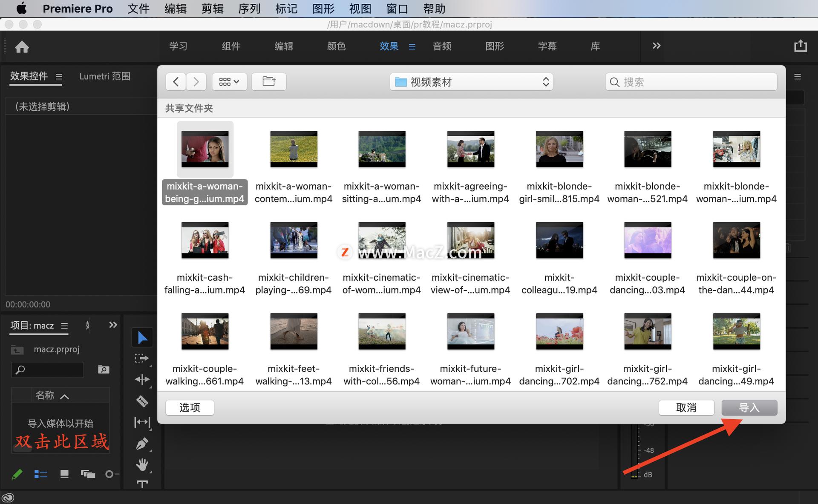Switch to icon view in project panel

(x=64, y=474)
